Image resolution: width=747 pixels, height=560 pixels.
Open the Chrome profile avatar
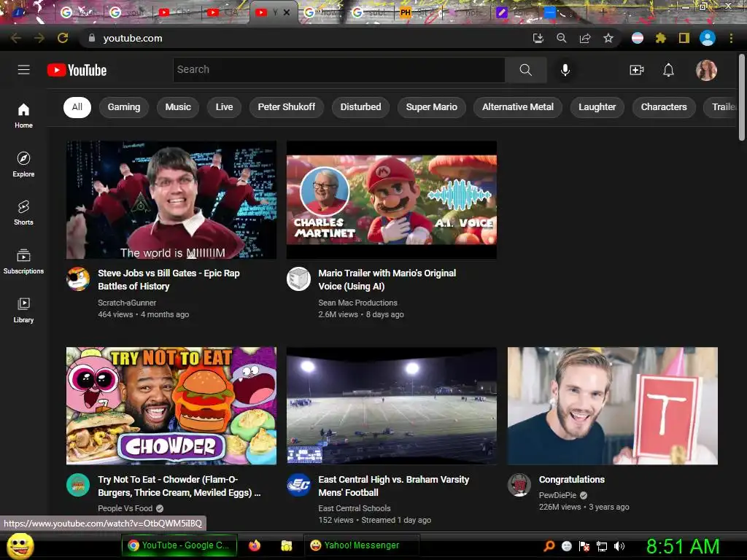pos(708,38)
